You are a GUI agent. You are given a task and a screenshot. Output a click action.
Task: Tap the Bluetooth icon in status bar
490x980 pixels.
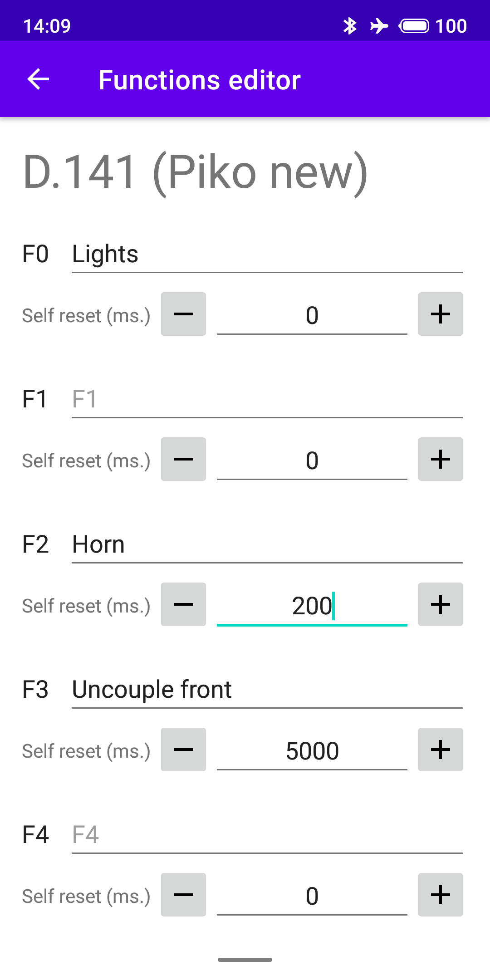350,26
